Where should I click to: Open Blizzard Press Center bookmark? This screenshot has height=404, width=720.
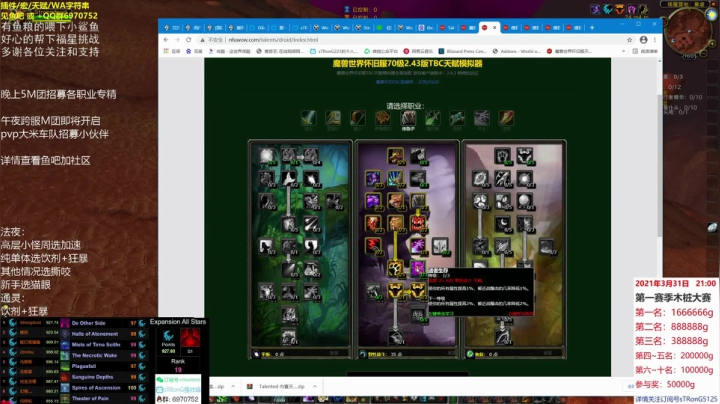[462, 51]
